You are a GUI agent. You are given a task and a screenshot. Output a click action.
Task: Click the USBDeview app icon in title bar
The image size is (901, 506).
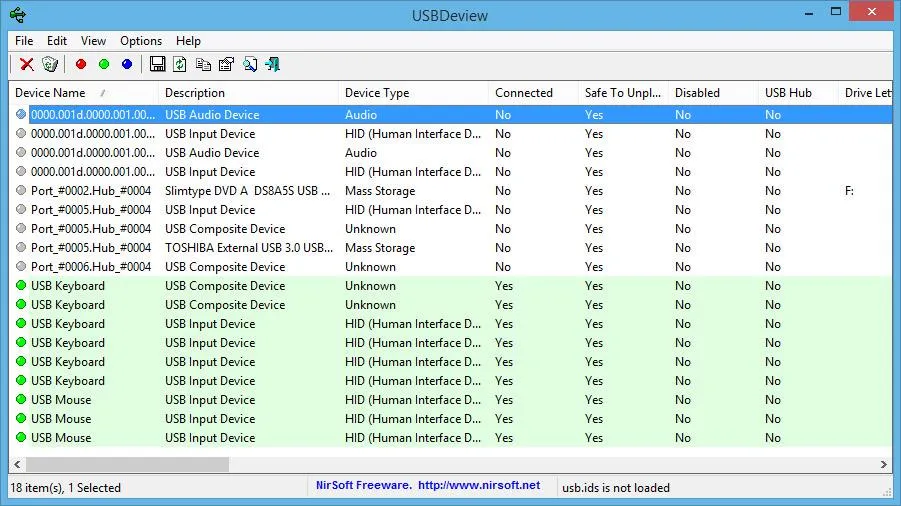coord(18,14)
